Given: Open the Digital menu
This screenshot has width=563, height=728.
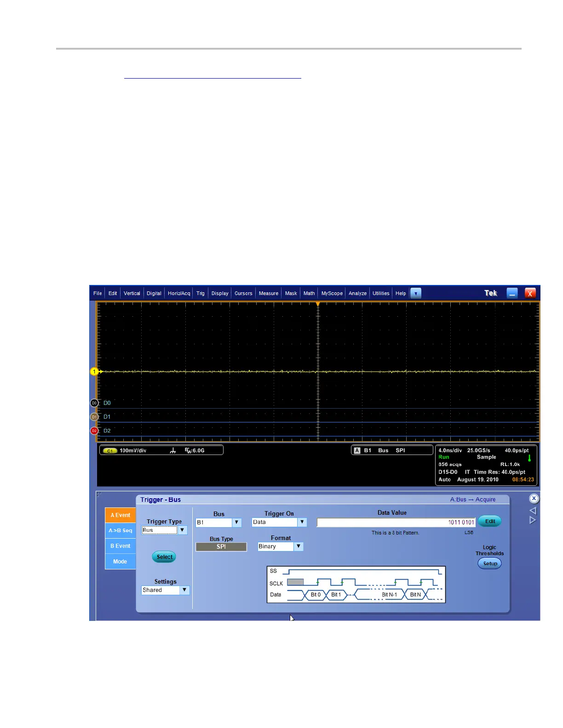Looking at the screenshot, I should [154, 293].
